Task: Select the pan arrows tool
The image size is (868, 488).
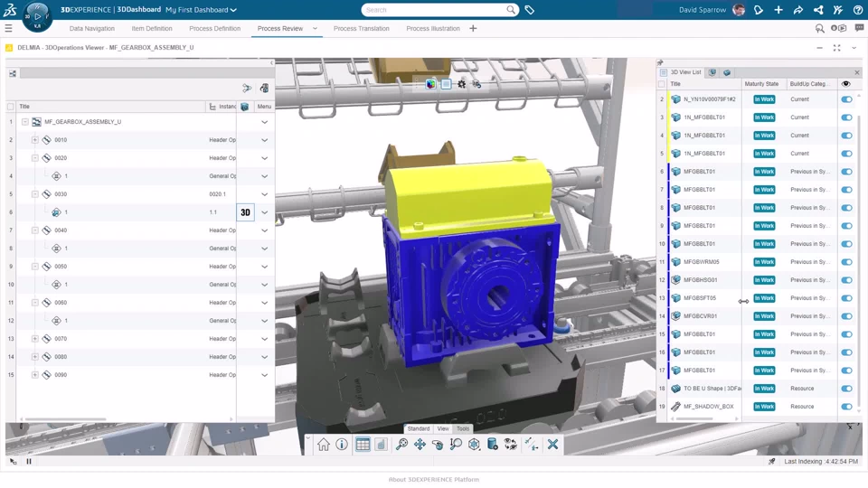Action: click(420, 445)
